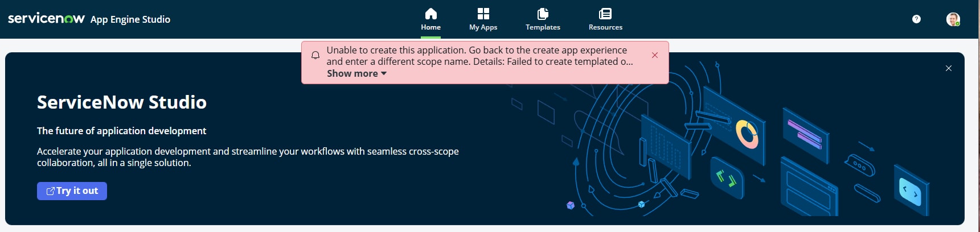This screenshot has height=232, width=980.
Task: Click the 'Unable to create this application' message
Action: [479, 56]
